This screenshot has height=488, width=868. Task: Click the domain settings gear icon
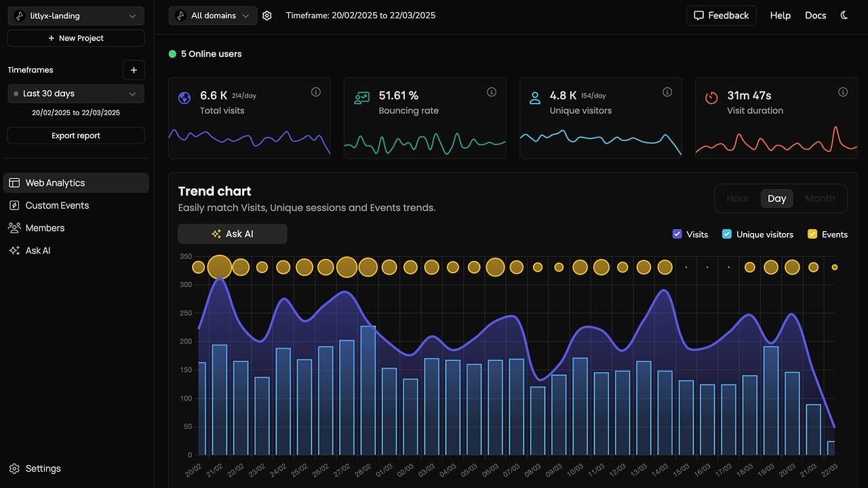click(267, 16)
